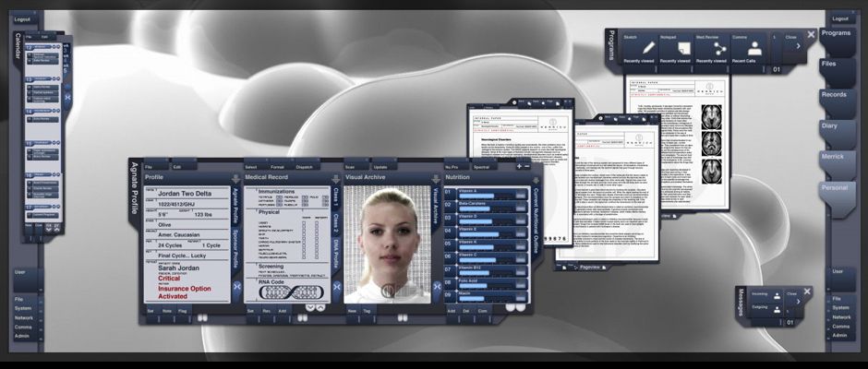
Task: Expand the Nutrition panel header arrow
Action: point(536,179)
